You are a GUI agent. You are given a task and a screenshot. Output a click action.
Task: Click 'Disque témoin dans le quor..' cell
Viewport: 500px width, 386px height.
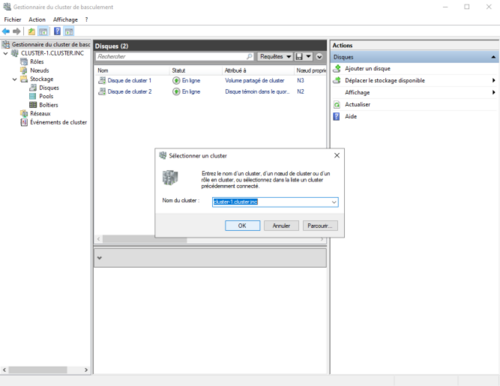pyautogui.click(x=257, y=91)
